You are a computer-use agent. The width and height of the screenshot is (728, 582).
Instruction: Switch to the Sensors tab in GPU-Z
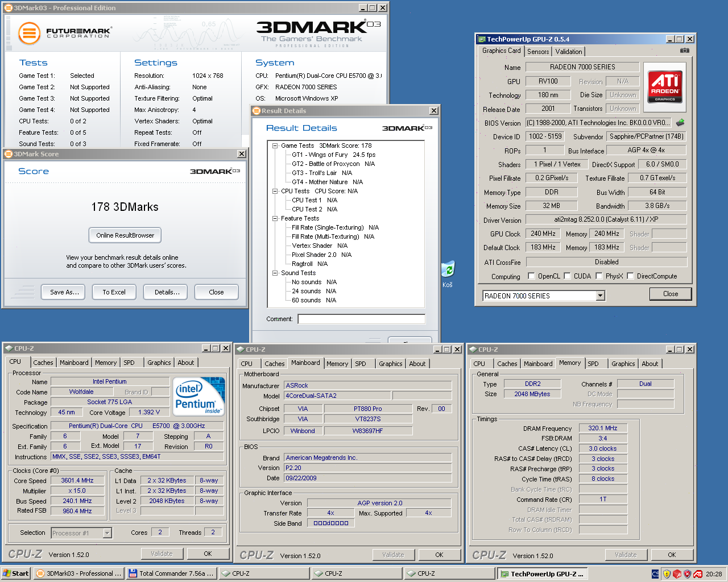[x=538, y=52]
